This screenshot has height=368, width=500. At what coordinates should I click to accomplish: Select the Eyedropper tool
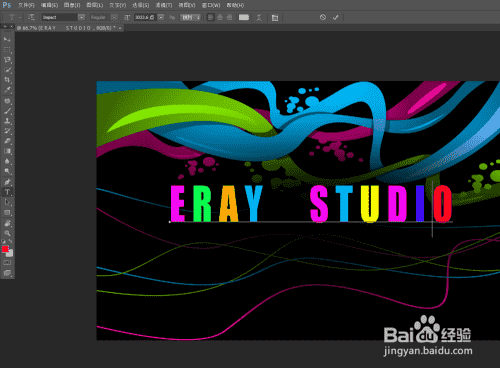pyautogui.click(x=7, y=90)
